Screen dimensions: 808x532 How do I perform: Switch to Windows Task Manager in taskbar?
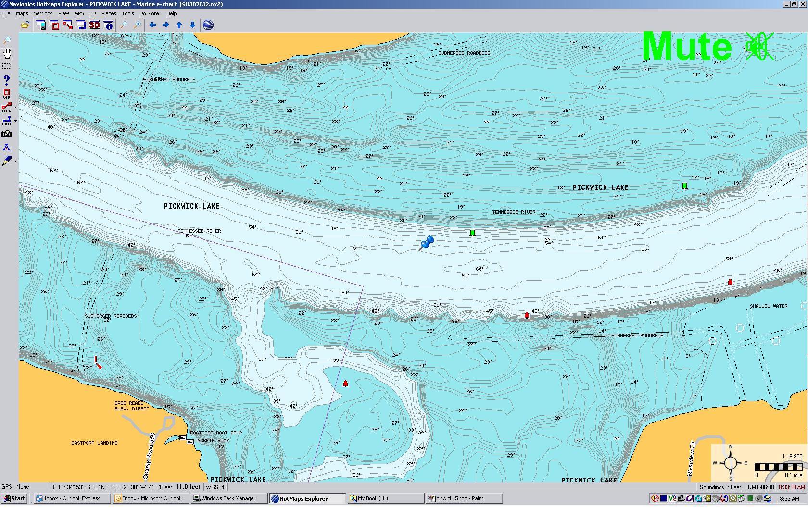click(228, 498)
